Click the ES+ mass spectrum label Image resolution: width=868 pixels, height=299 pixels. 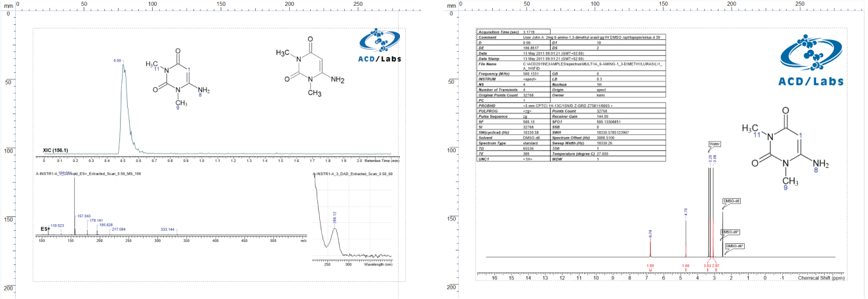coord(45,229)
